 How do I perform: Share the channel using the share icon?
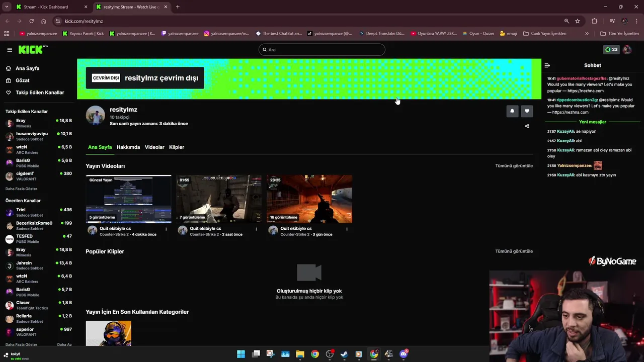pos(527,126)
